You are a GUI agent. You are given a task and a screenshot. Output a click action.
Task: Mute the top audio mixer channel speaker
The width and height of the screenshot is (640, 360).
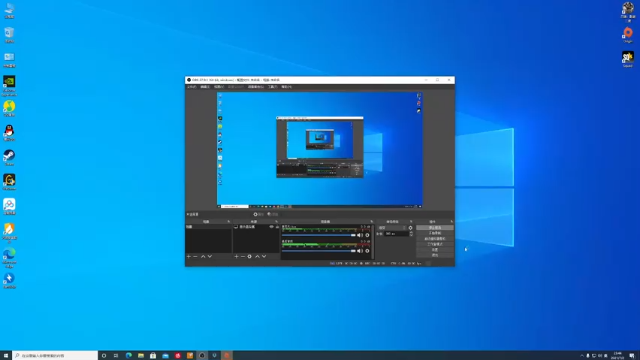[x=360, y=235]
